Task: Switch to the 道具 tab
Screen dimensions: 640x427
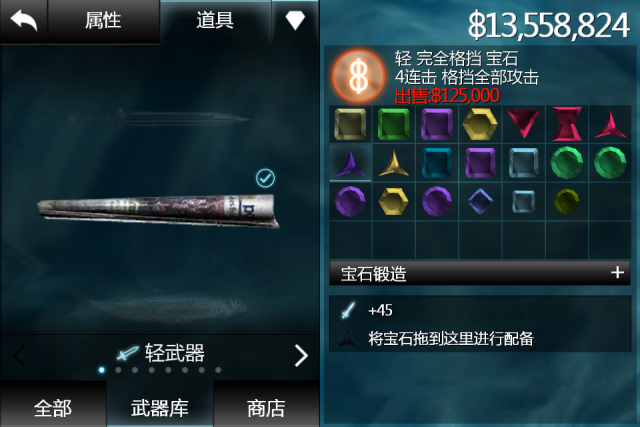Action: [215, 20]
